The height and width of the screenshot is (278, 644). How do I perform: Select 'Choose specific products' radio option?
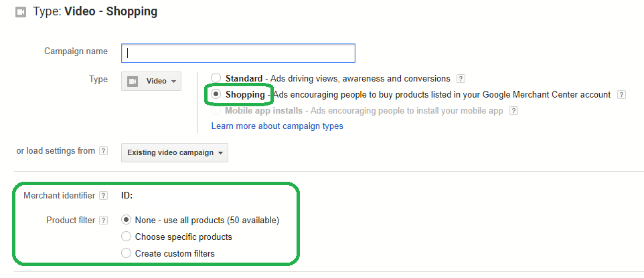coord(126,237)
